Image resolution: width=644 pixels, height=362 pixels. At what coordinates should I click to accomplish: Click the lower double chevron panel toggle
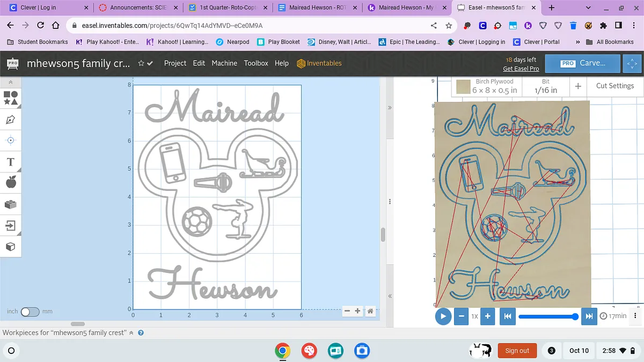390,296
